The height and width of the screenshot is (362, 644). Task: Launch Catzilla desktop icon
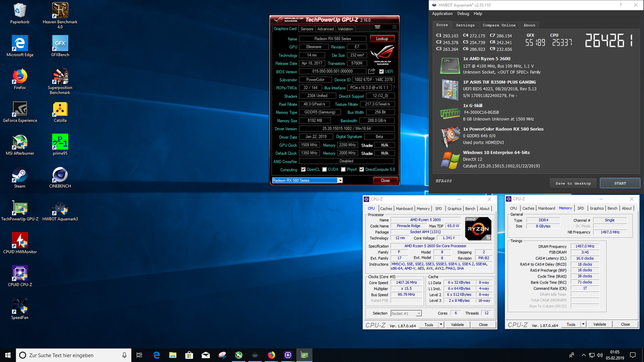(x=60, y=112)
